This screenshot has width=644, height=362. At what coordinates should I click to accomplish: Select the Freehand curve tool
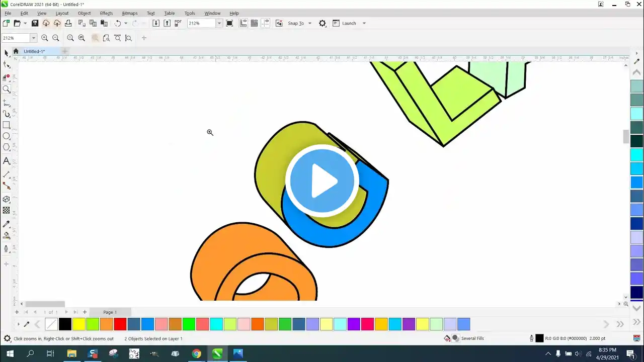[x=7, y=103]
